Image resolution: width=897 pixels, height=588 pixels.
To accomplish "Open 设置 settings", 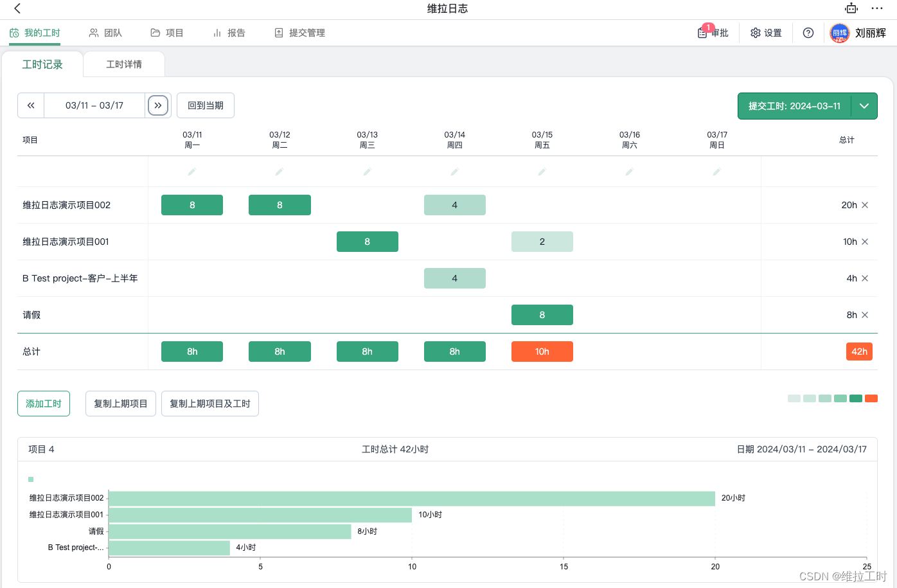I will (766, 33).
